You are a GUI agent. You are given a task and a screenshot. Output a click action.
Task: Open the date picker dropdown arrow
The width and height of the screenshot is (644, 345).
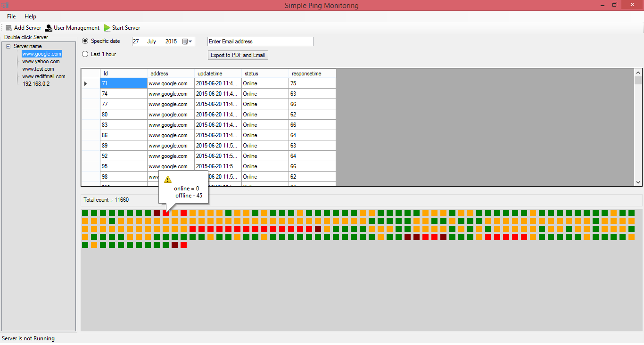190,41
